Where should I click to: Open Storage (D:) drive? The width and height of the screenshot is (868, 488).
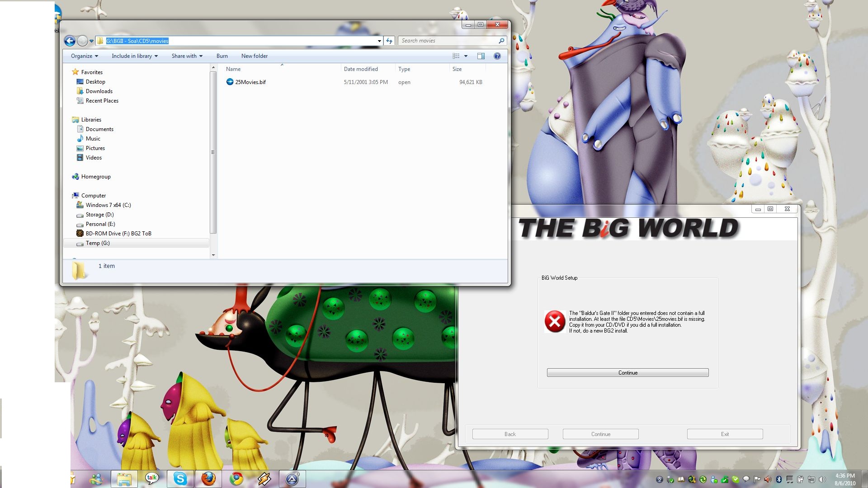[99, 215]
